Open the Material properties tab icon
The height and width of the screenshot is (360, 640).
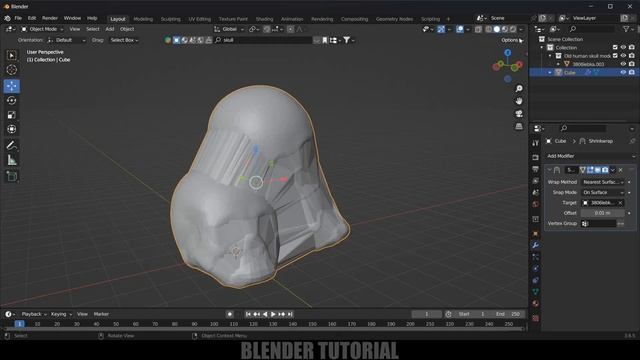point(536,303)
